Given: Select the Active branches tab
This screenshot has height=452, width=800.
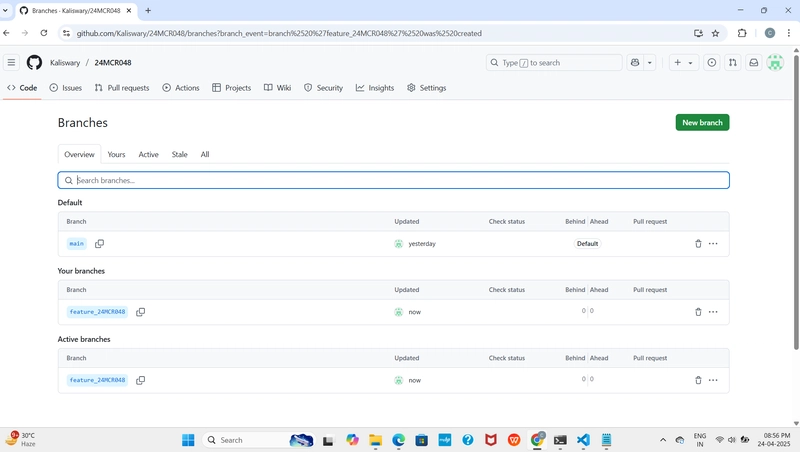Looking at the screenshot, I should 148,155.
